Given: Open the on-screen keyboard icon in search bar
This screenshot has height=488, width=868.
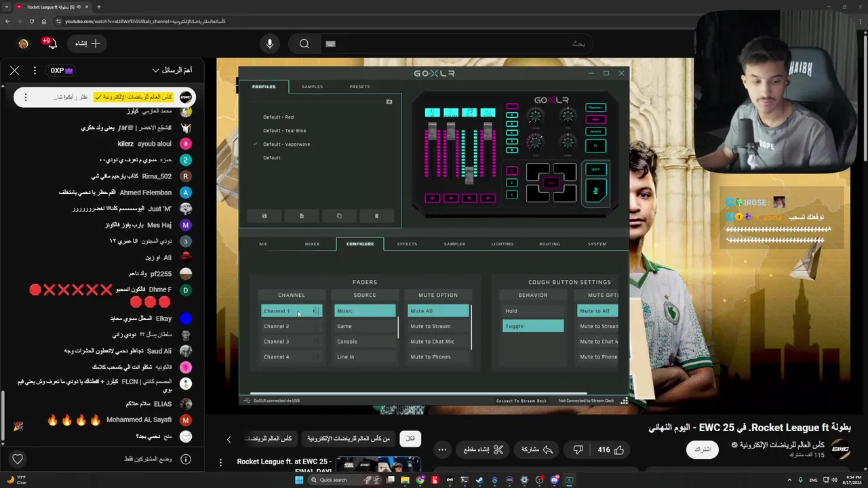Looking at the screenshot, I should pyautogui.click(x=330, y=43).
